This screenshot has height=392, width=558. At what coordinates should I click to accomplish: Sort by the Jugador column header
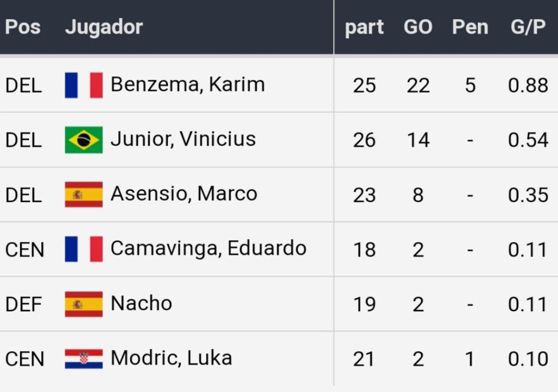[x=104, y=27]
